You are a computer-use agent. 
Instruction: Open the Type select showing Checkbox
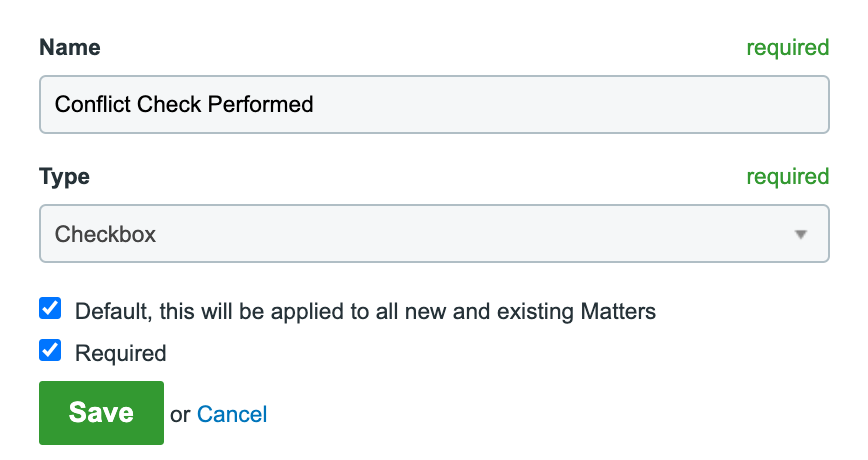coord(434,234)
